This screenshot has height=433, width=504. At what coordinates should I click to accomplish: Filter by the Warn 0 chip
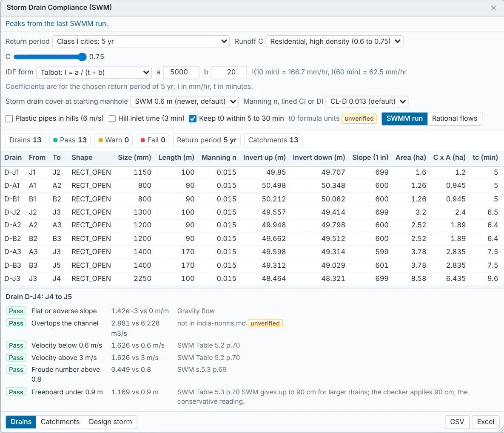[x=114, y=140]
